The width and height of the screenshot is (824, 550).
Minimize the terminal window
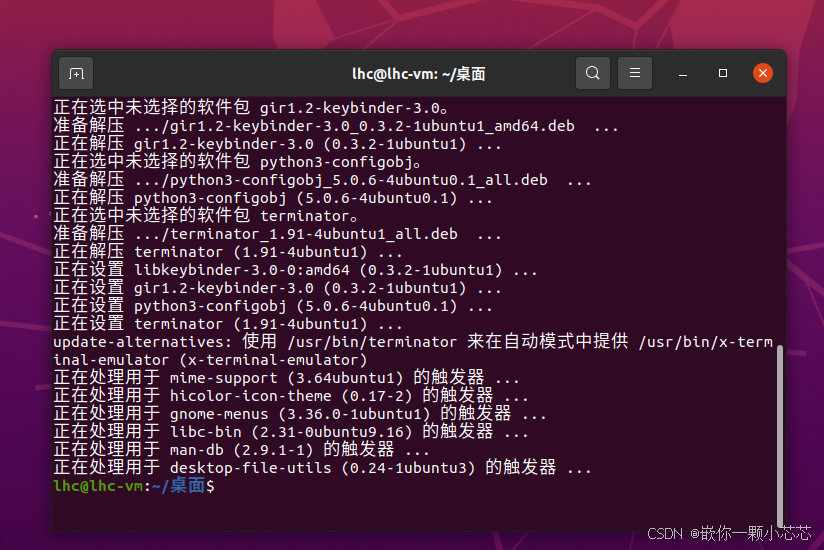(683, 74)
